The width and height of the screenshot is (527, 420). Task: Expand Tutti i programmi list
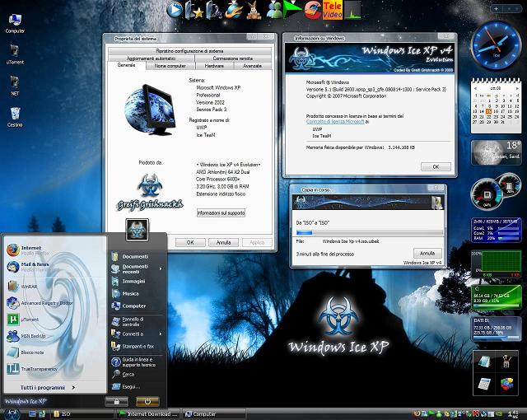click(47, 387)
